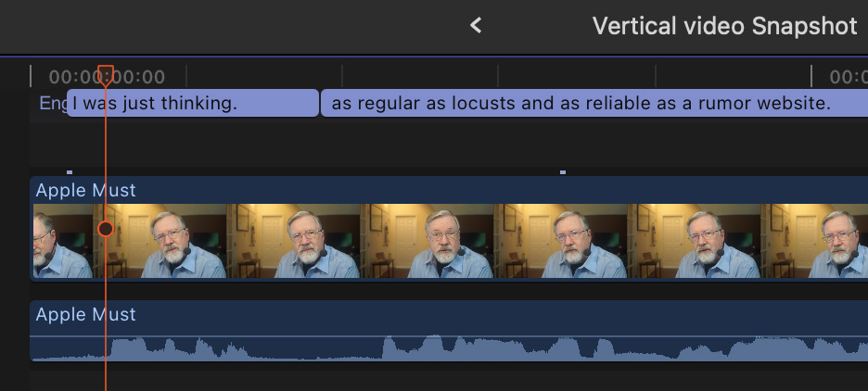This screenshot has width=868, height=391.
Task: Click the audio clip's left edge trim handle
Action: coord(32,331)
